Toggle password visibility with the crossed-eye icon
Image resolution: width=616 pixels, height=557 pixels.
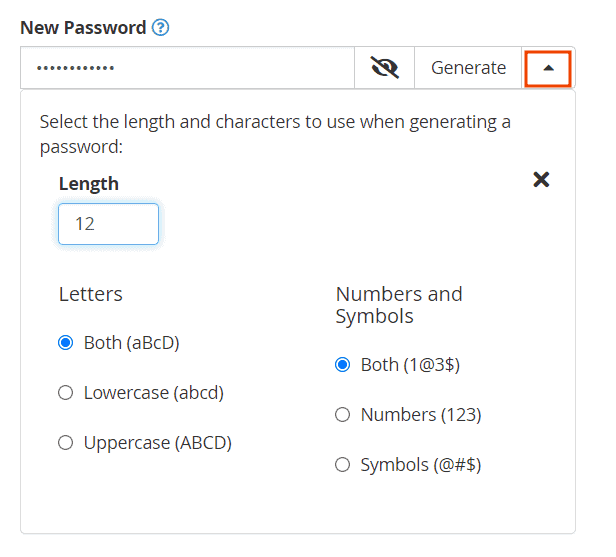[x=384, y=68]
